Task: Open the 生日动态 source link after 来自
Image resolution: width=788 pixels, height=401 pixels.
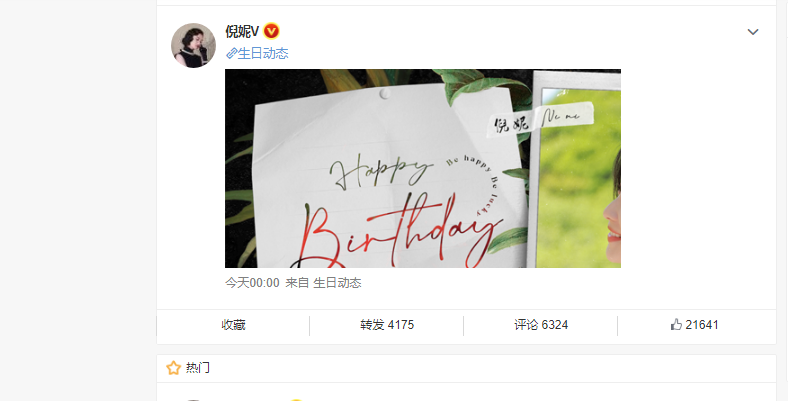Action: (337, 283)
